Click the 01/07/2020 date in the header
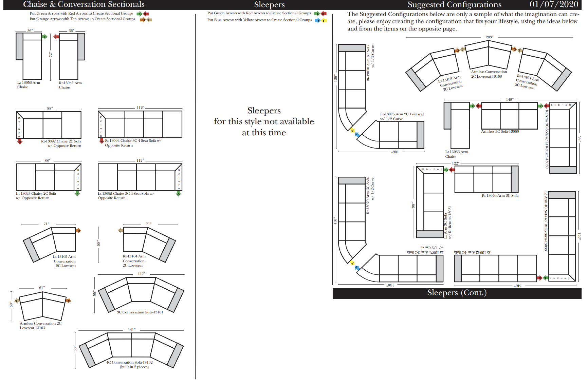Image resolution: width=588 pixels, height=387 pixels. (x=554, y=4)
